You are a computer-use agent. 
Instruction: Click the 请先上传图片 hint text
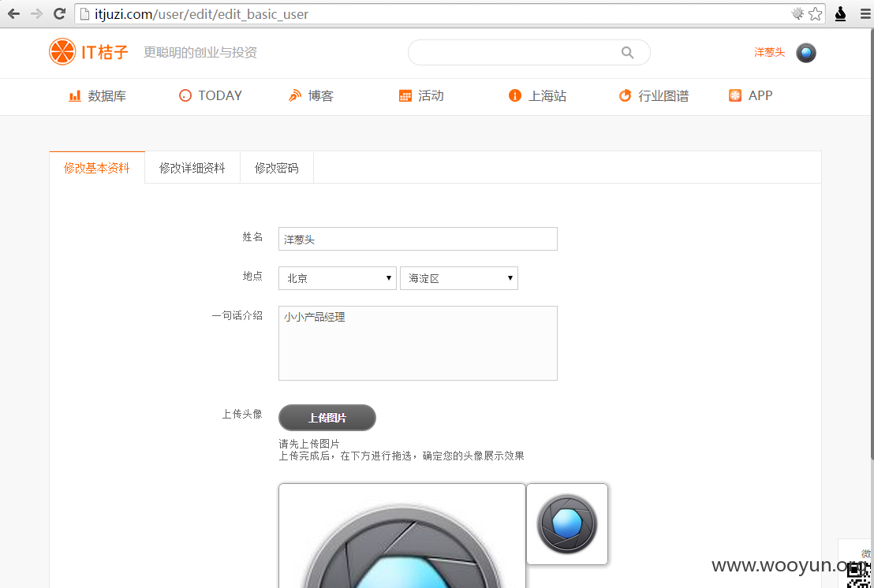308,444
